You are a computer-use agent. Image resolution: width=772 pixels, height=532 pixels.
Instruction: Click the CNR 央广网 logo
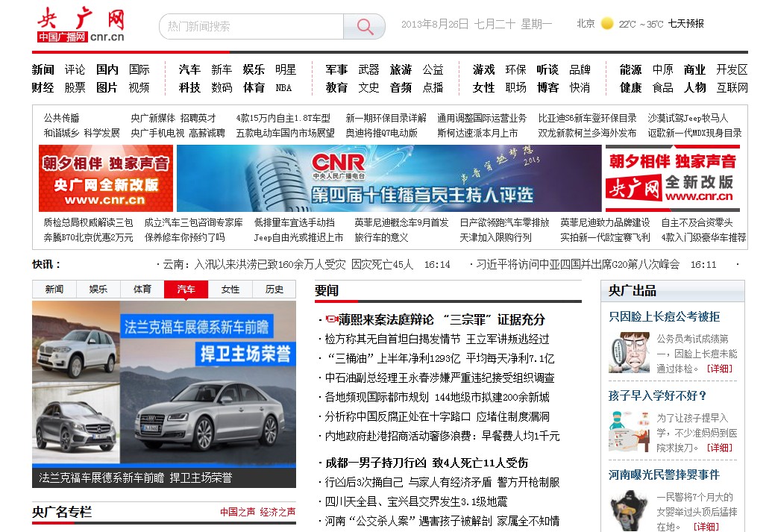click(81, 26)
